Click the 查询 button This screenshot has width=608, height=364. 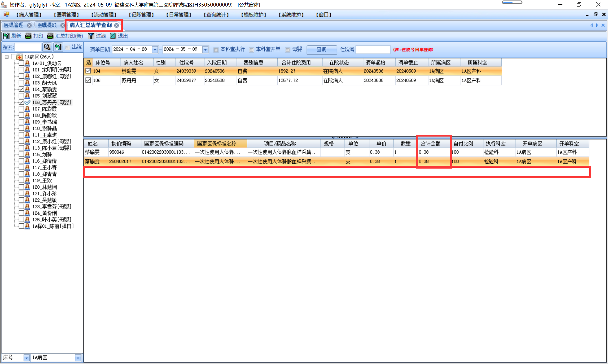coord(322,50)
